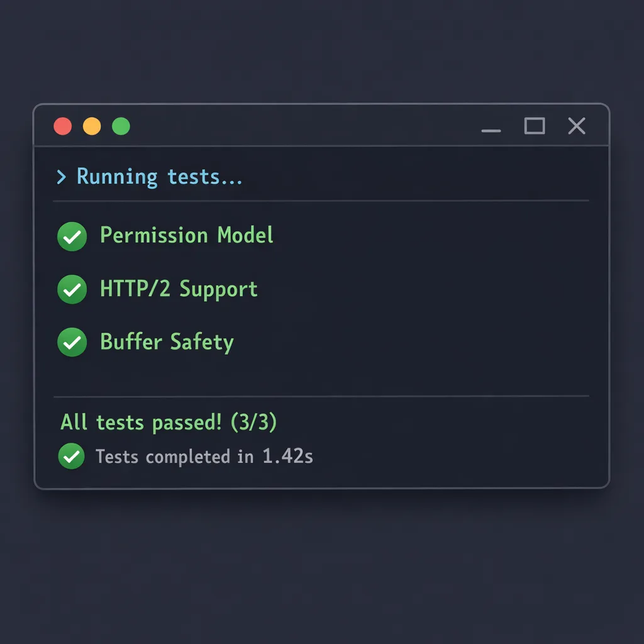Image resolution: width=644 pixels, height=644 pixels.
Task: Click the checkmark next to Tests completed
Action: (71, 457)
